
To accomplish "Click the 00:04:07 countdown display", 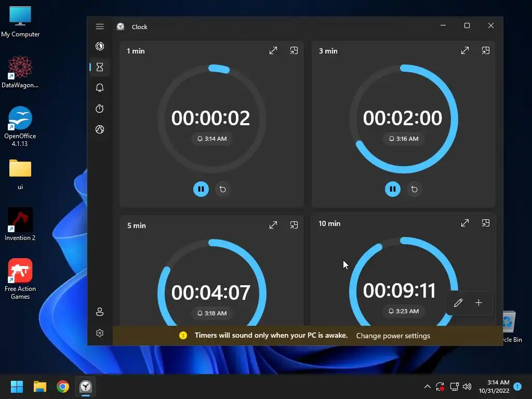I will point(211,292).
